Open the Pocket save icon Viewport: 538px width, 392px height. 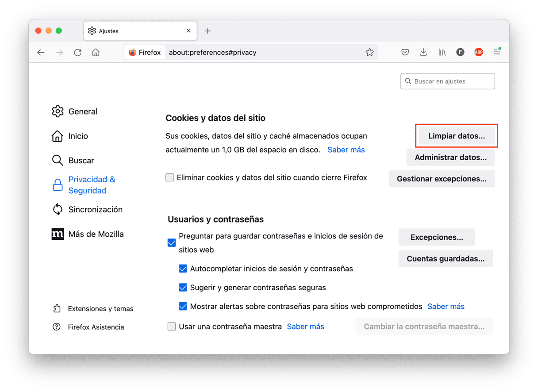point(405,52)
